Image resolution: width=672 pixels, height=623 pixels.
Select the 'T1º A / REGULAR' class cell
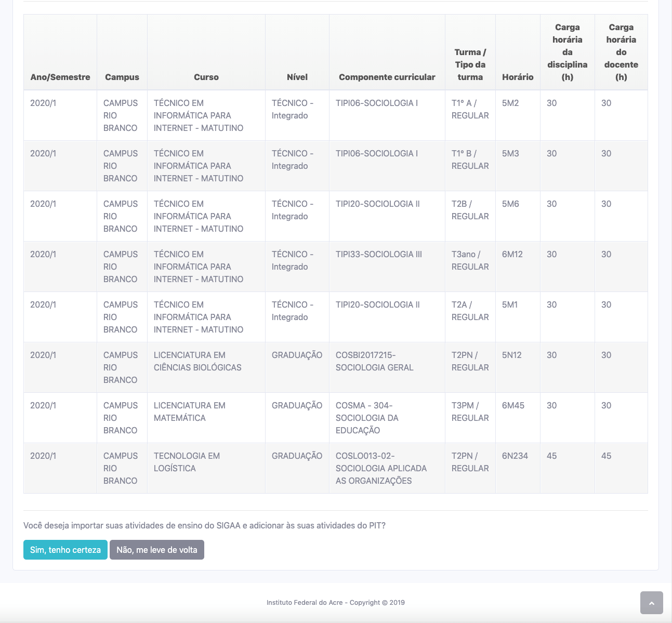470,109
